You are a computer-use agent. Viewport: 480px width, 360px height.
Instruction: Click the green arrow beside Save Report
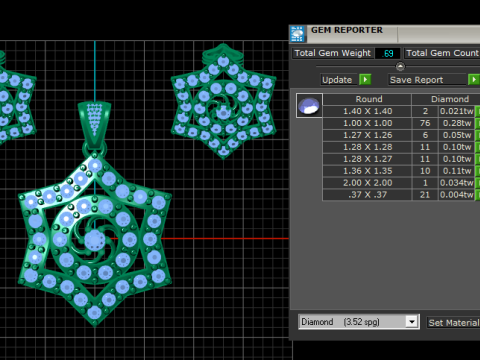pos(474,80)
